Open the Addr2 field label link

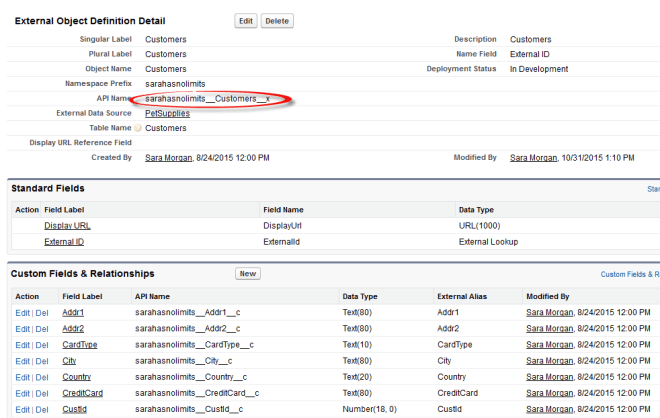73,328
